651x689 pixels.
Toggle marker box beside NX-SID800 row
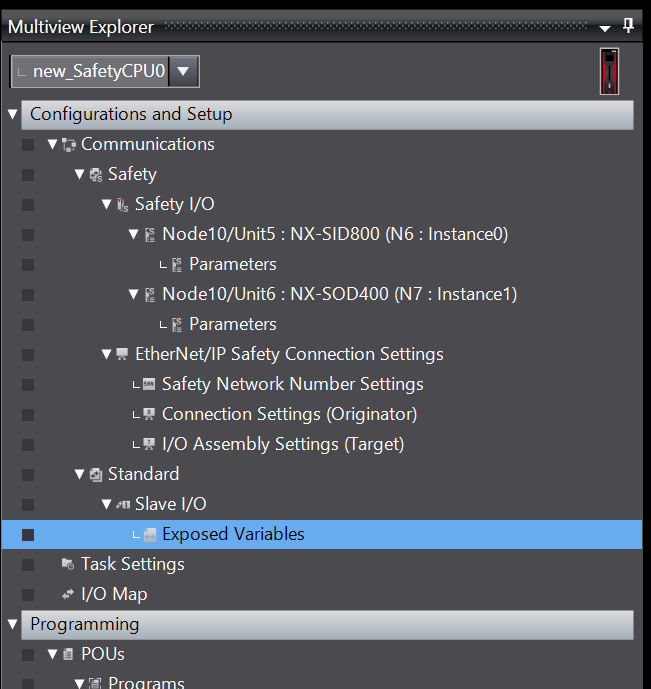click(x=28, y=235)
